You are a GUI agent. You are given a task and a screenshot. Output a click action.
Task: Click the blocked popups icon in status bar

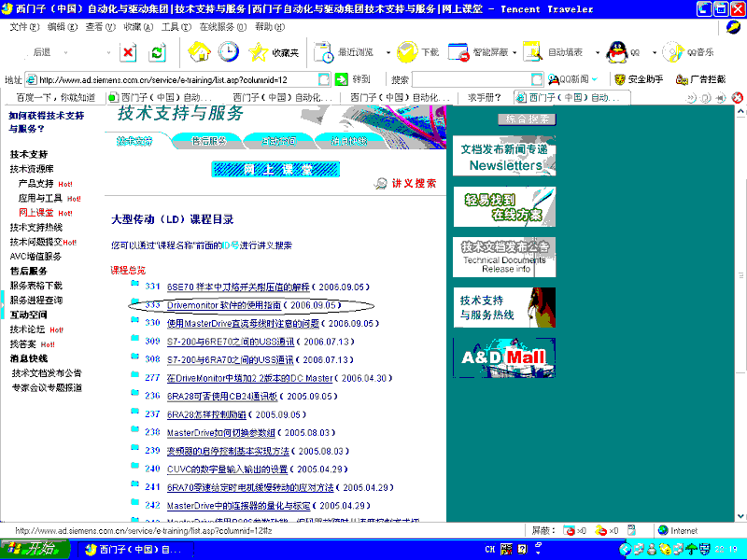[569, 530]
